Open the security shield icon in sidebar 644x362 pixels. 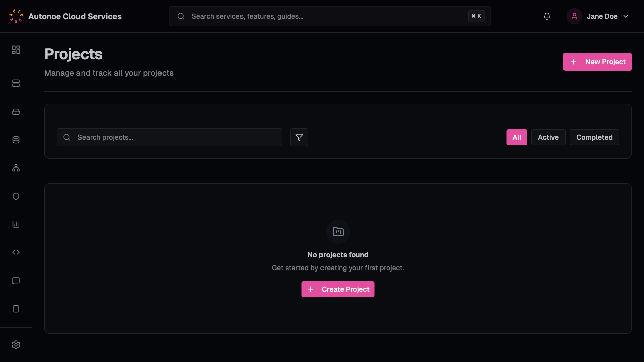[x=16, y=196]
